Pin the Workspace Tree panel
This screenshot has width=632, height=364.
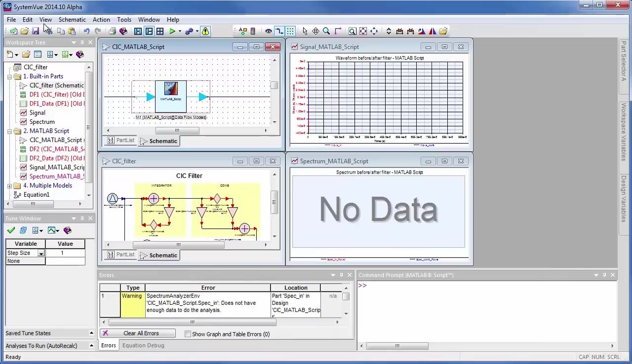tap(82, 42)
